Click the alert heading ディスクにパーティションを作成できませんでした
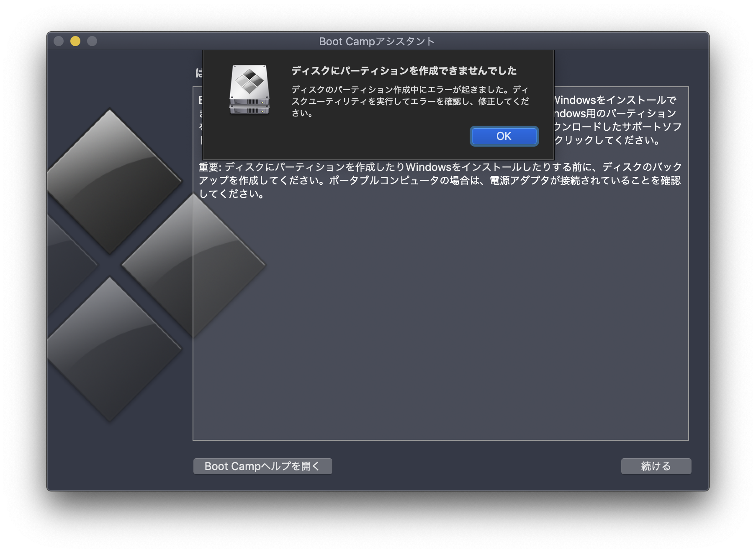 point(404,71)
